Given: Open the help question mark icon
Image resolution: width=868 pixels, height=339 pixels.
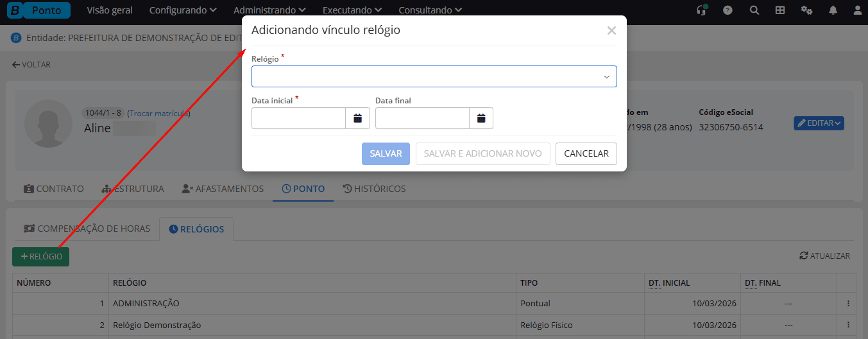Looking at the screenshot, I should (728, 10).
